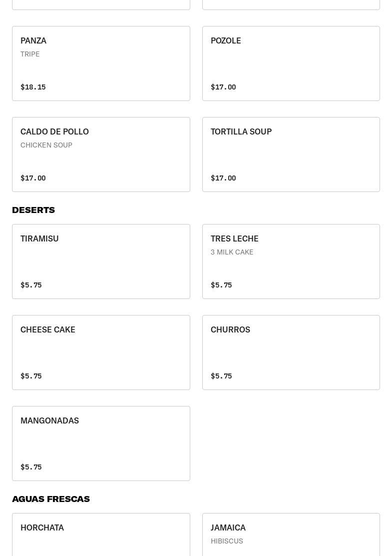The height and width of the screenshot is (556, 392).
Task: Click the DESERTS section heading
Action: pos(33,210)
